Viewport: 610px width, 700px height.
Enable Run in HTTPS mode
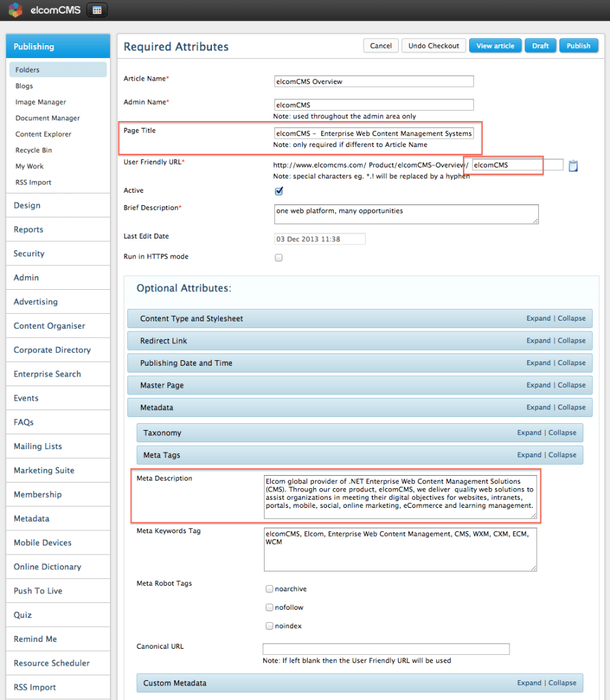point(280,257)
